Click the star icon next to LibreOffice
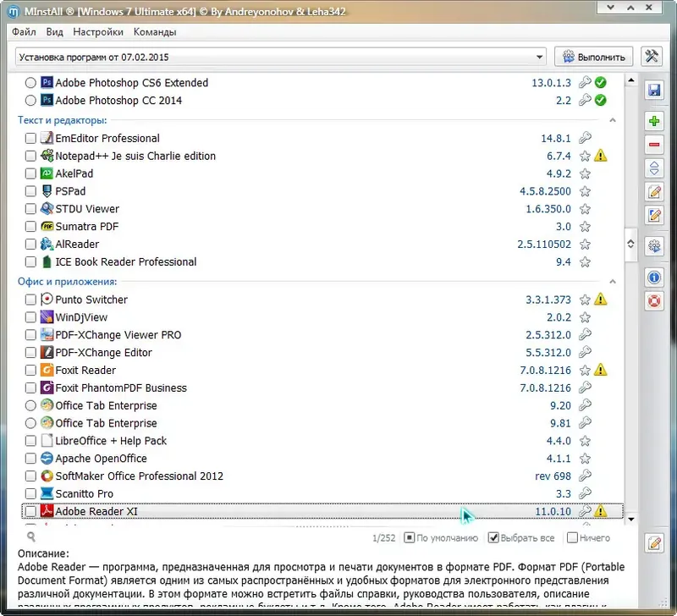This screenshot has width=677, height=616. click(585, 441)
